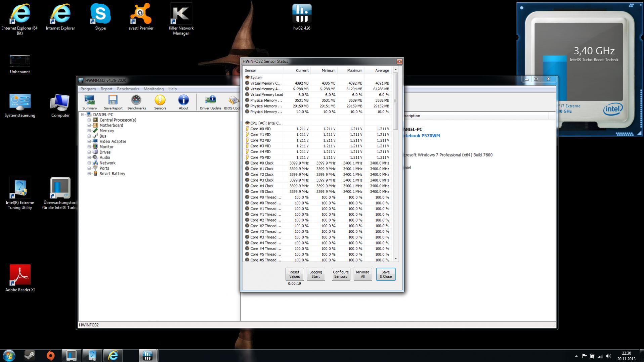
Task: Expand the Network tree node
Action: click(x=89, y=163)
